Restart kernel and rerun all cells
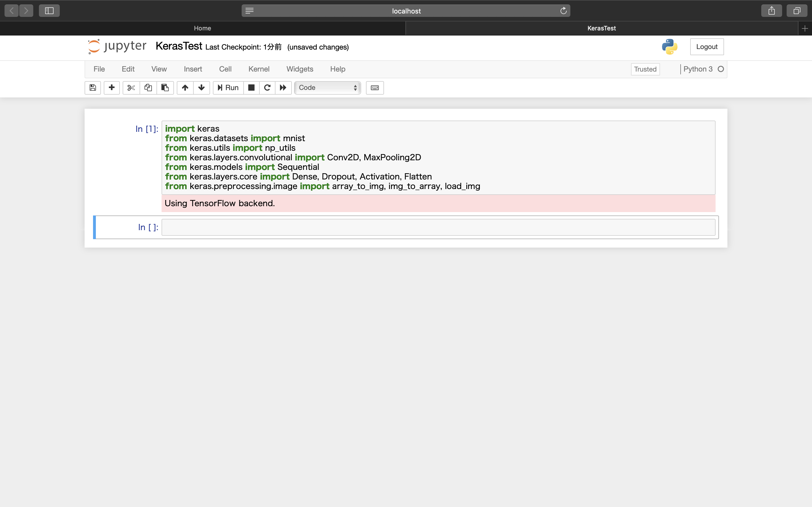Screen dimensions: 812x507 pos(283,88)
